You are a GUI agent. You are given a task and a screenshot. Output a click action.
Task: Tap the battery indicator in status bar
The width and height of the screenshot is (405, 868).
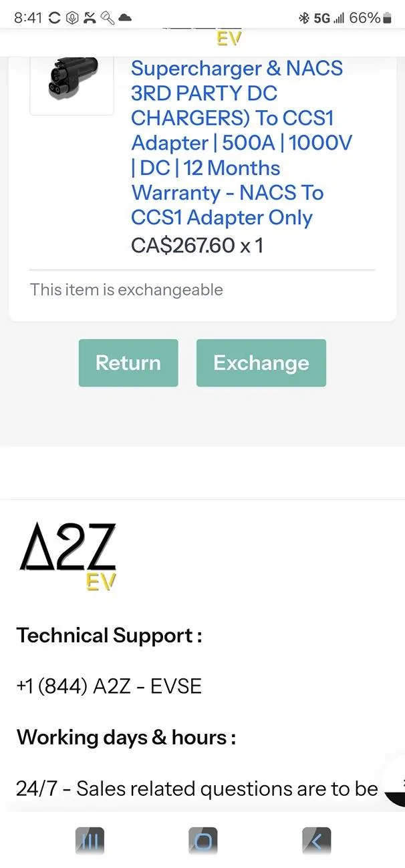point(387,18)
